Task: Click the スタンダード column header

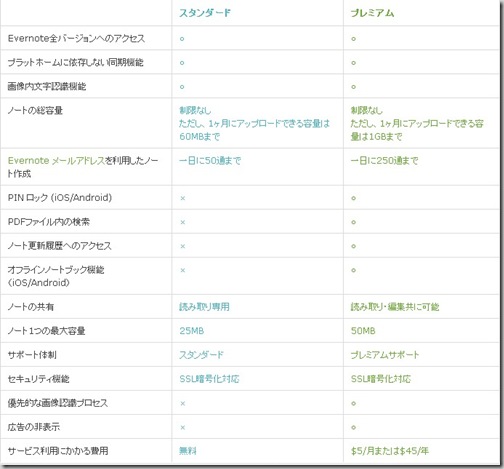Action: coord(205,13)
